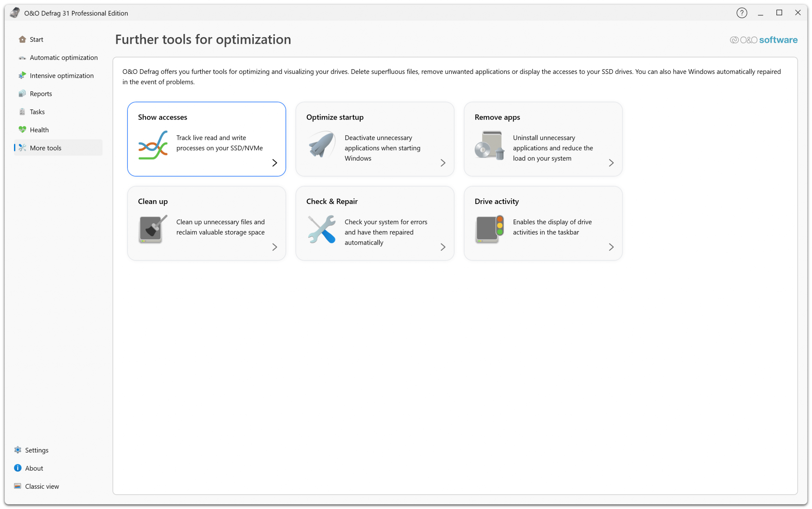Select Reports from the sidebar
The height and width of the screenshot is (509, 812).
tap(41, 94)
